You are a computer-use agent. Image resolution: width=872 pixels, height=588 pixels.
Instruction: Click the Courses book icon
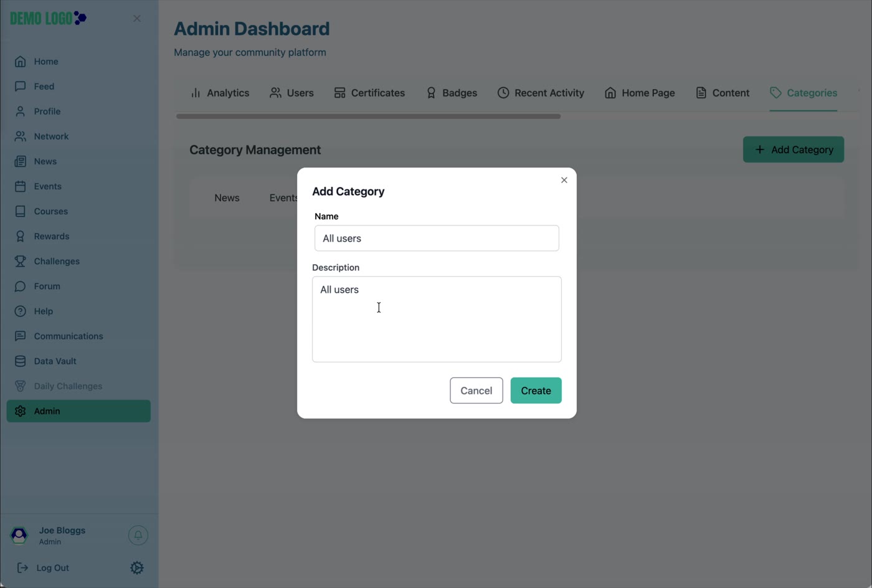pos(21,211)
